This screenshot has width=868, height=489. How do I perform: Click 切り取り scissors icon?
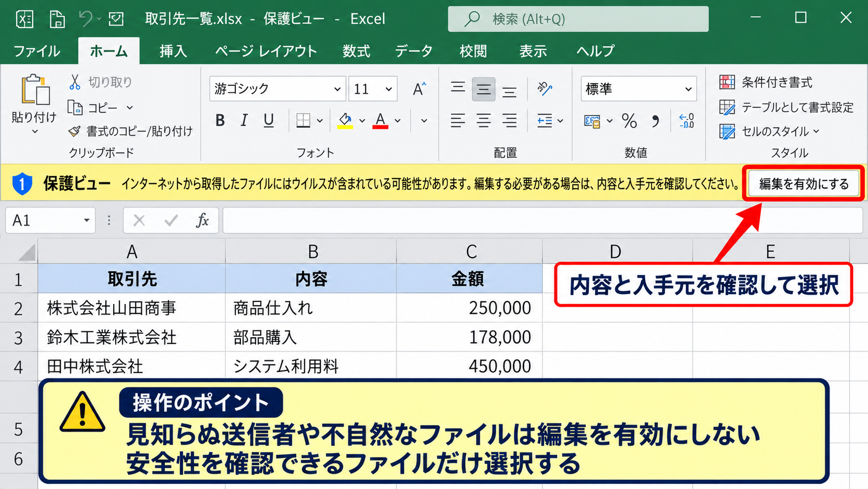click(x=75, y=82)
